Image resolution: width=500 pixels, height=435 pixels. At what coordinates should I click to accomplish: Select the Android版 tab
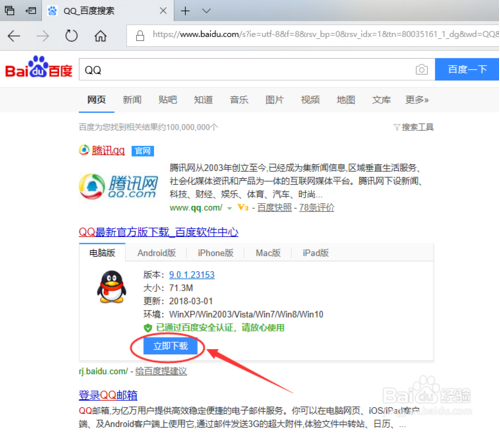coord(157,253)
